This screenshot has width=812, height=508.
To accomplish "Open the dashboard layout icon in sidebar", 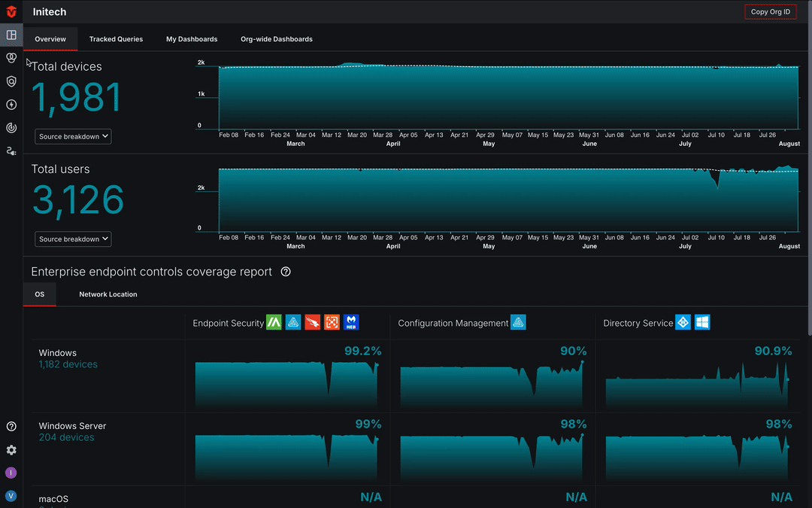I will 11,35.
